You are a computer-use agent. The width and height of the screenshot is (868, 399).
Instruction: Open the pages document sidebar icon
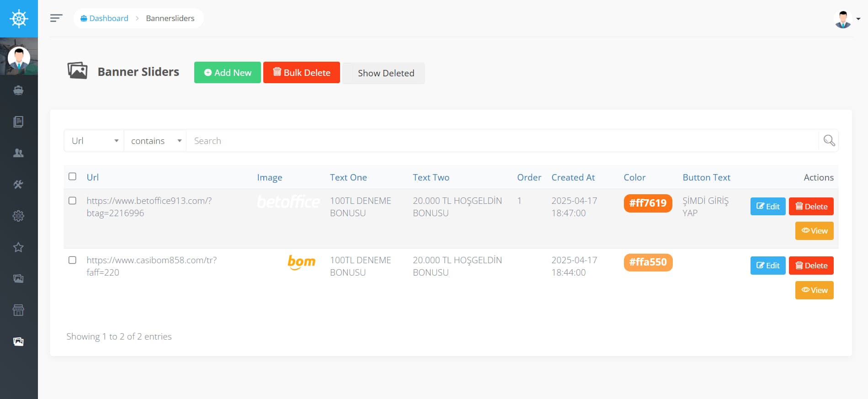coord(18,122)
